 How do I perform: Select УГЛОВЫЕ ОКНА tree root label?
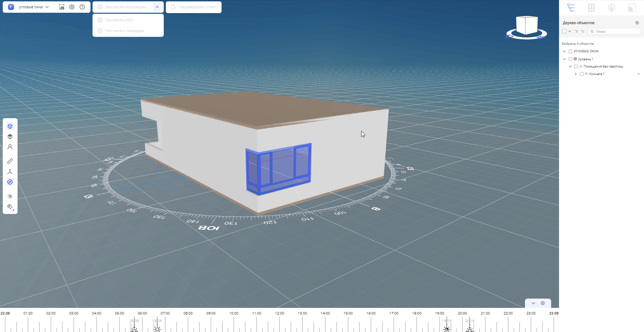click(586, 51)
